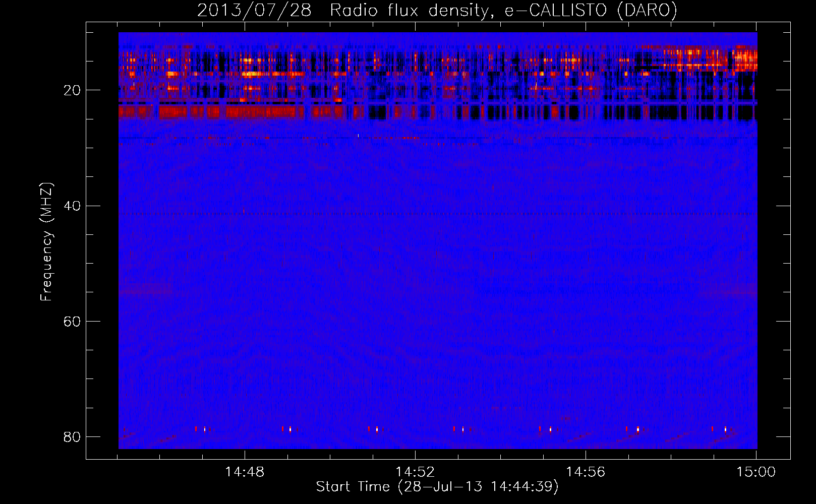
Task: Click the 'Start Time (28-Jul-13 14:44:39)' label
Action: 437,487
